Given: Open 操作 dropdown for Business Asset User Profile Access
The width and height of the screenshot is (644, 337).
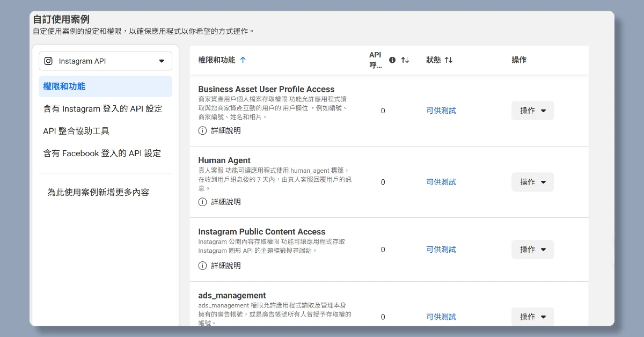Looking at the screenshot, I should 532,111.
